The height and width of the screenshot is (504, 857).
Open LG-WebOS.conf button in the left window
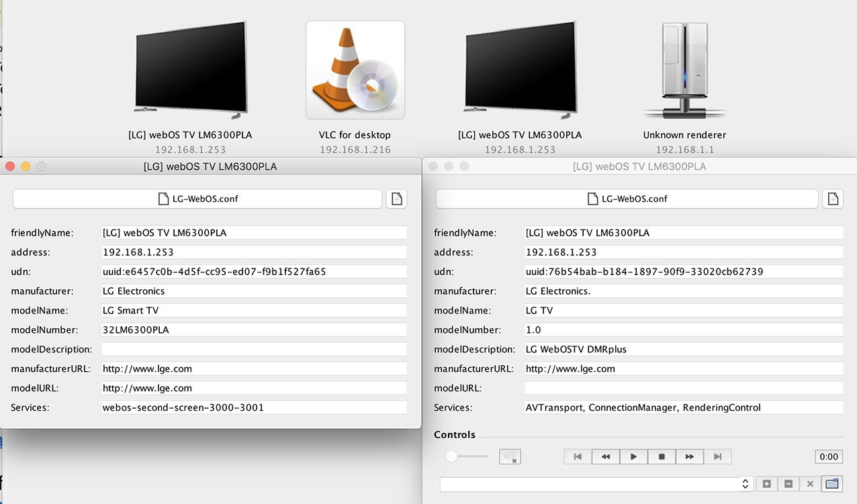197,199
